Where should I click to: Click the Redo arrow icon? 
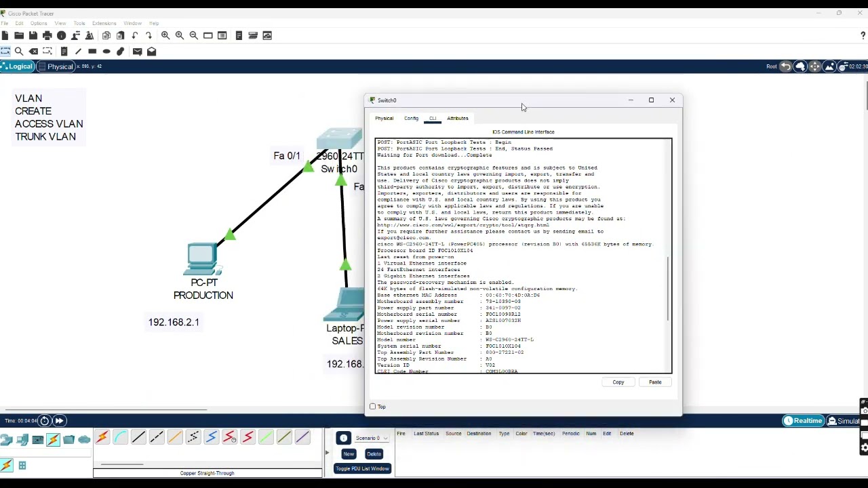pos(149,35)
